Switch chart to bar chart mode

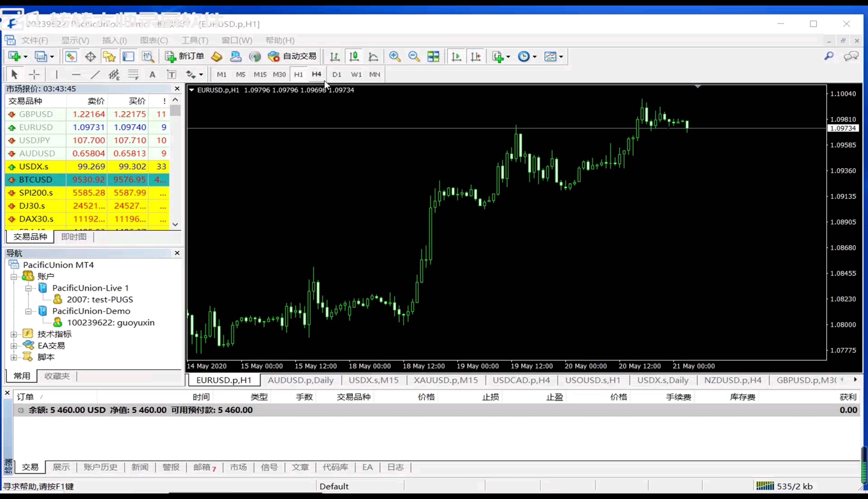coord(335,57)
